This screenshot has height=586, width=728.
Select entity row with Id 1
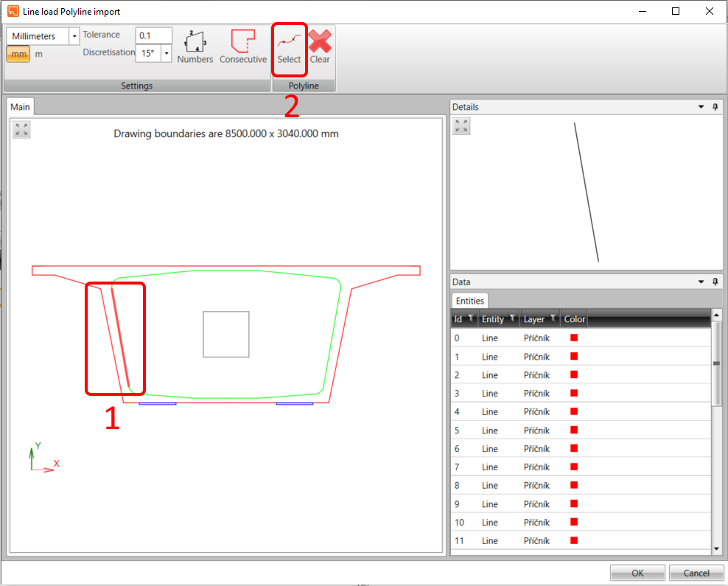(x=581, y=357)
